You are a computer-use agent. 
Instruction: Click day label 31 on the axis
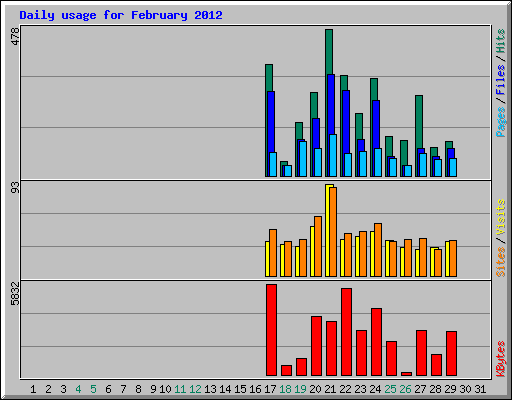pyautogui.click(x=480, y=389)
